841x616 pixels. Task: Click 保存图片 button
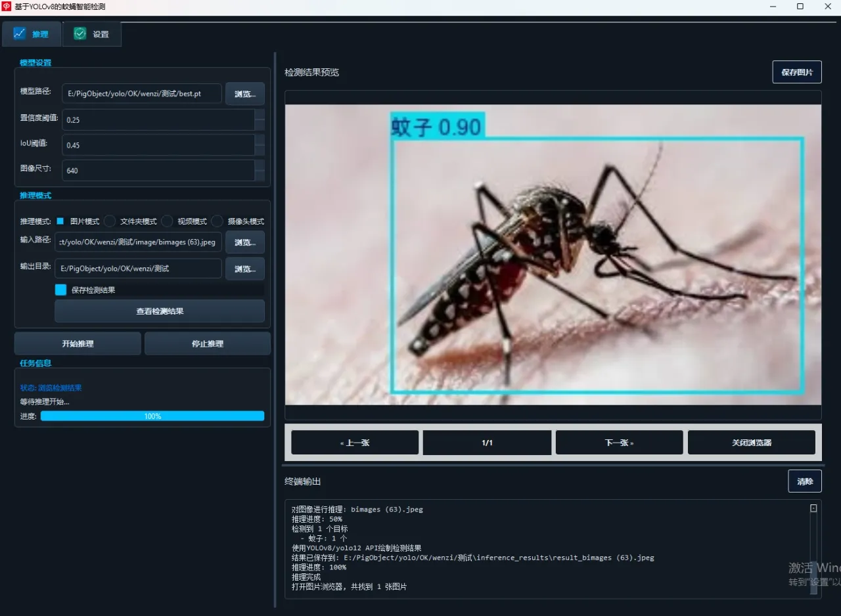[797, 72]
